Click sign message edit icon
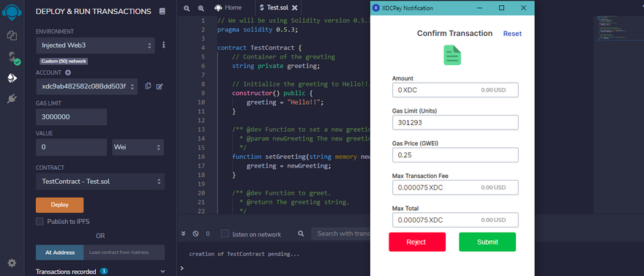The height and width of the screenshot is (276, 644). coord(160,86)
